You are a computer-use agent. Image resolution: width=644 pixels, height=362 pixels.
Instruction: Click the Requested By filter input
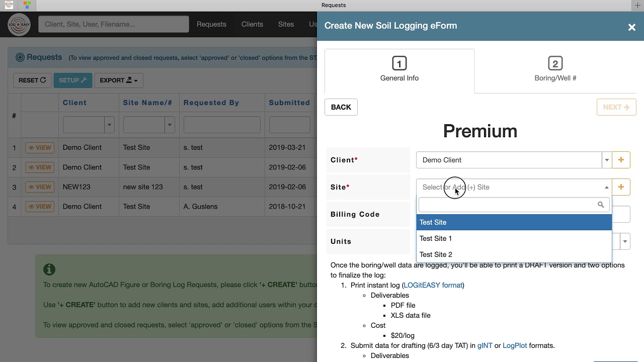click(222, 125)
